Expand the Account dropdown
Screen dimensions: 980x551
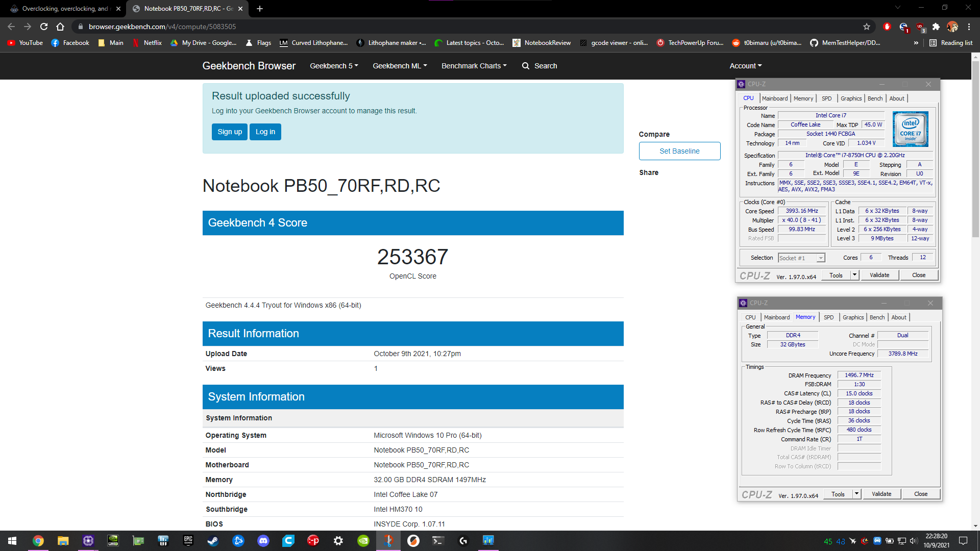point(746,66)
